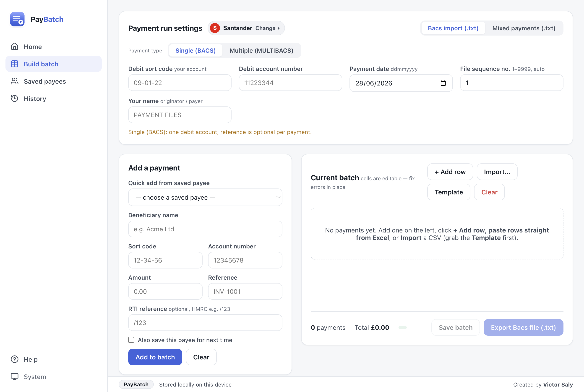The width and height of the screenshot is (584, 392).
Task: Click the System monitor icon
Action: [15, 377]
